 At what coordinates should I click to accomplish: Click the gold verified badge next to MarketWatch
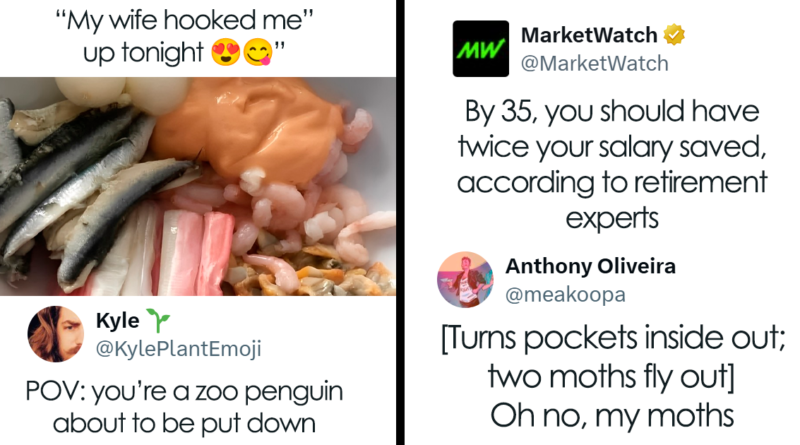(673, 35)
